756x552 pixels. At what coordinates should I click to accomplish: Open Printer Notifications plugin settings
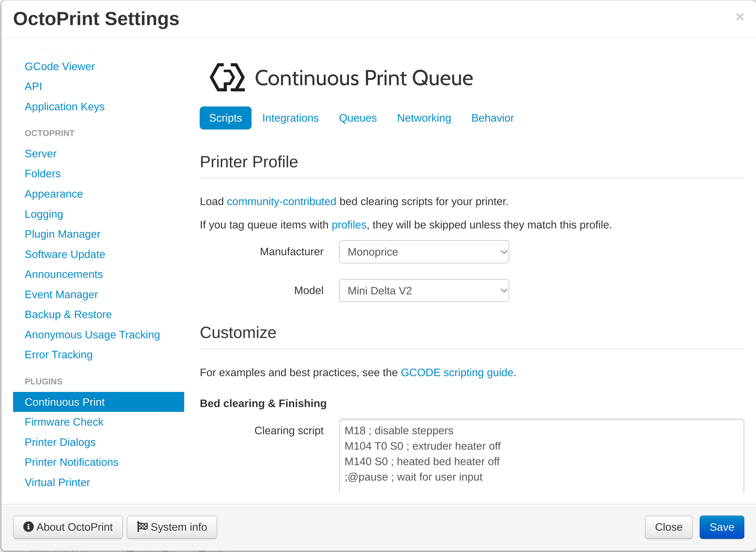click(x=71, y=462)
